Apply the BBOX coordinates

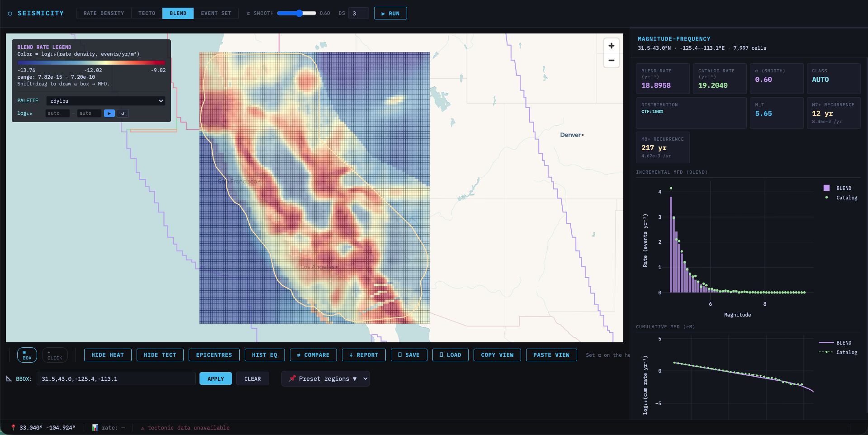(x=216, y=378)
